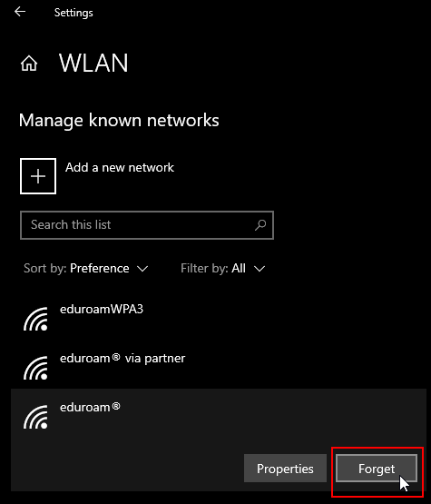Focus the Search this list field
The image size is (431, 504).
tap(147, 225)
